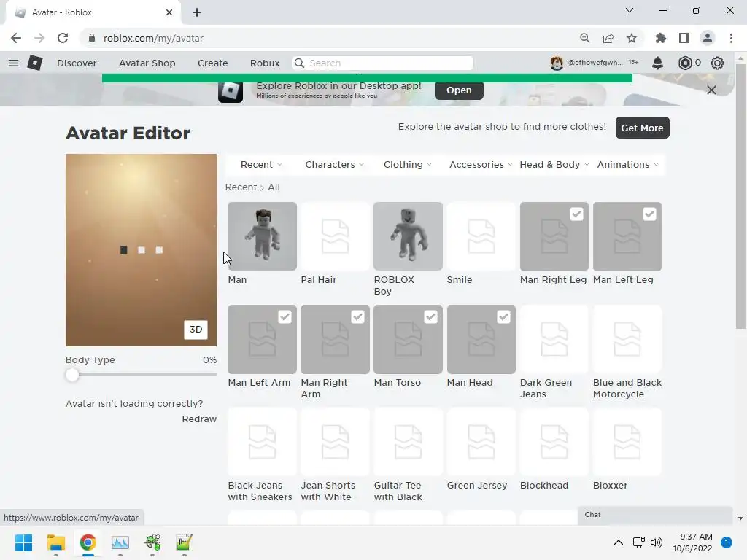Reload the page
The height and width of the screenshot is (560, 747).
click(x=63, y=38)
